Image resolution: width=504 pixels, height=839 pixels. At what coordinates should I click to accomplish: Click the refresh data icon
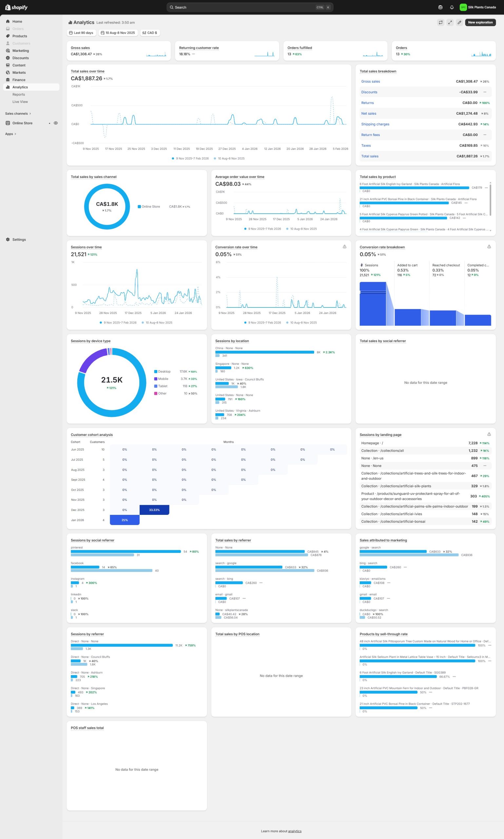click(x=440, y=22)
